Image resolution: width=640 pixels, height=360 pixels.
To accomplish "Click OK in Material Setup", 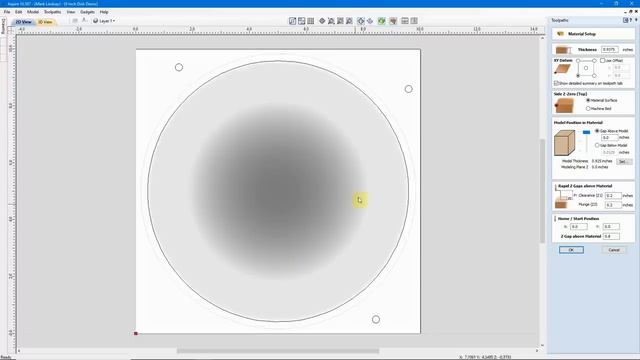I will pyautogui.click(x=571, y=250).
